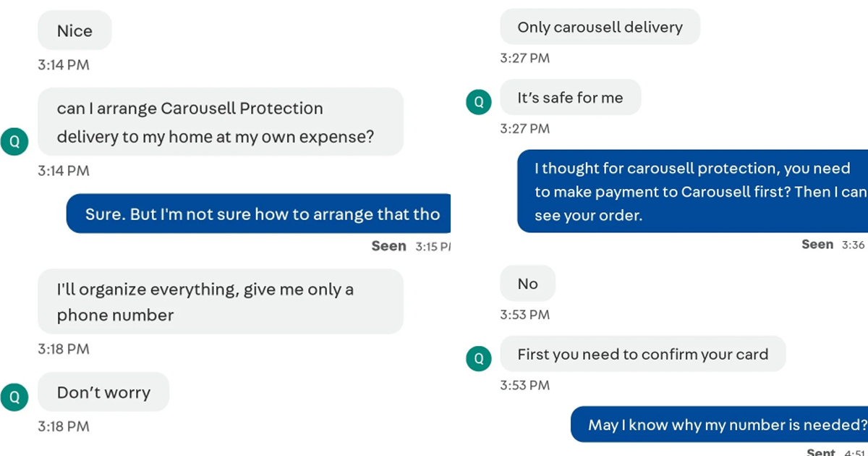Image resolution: width=868 pixels, height=456 pixels.
Task: Click the Seen label near 3:36
Action: point(817,244)
